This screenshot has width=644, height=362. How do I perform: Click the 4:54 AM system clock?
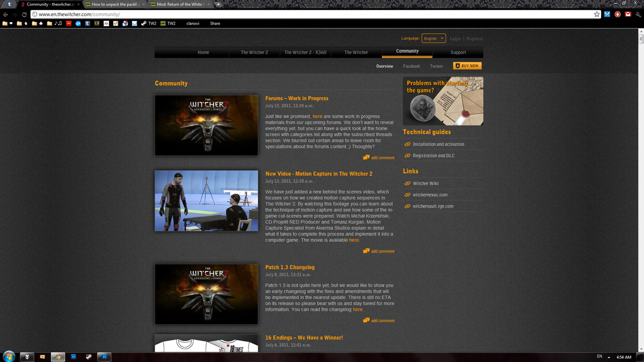point(624,357)
